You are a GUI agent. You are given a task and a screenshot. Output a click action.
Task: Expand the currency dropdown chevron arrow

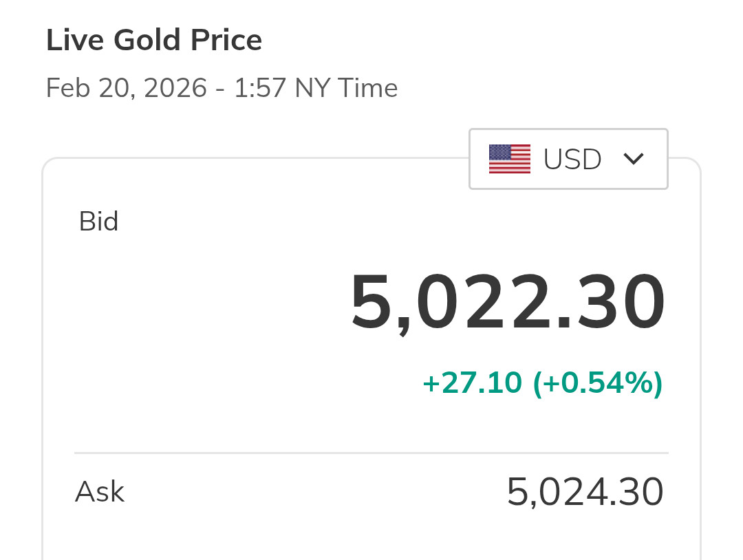[x=633, y=159]
